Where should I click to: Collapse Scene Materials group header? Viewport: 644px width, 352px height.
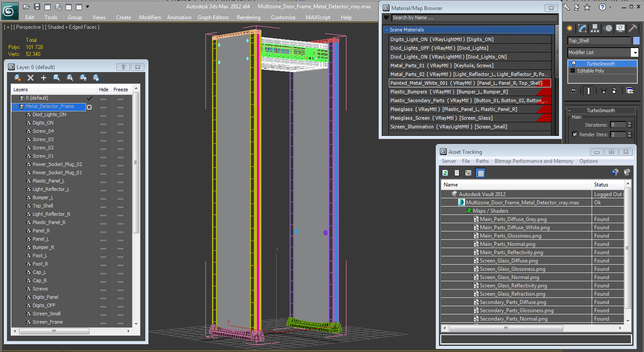(469, 30)
